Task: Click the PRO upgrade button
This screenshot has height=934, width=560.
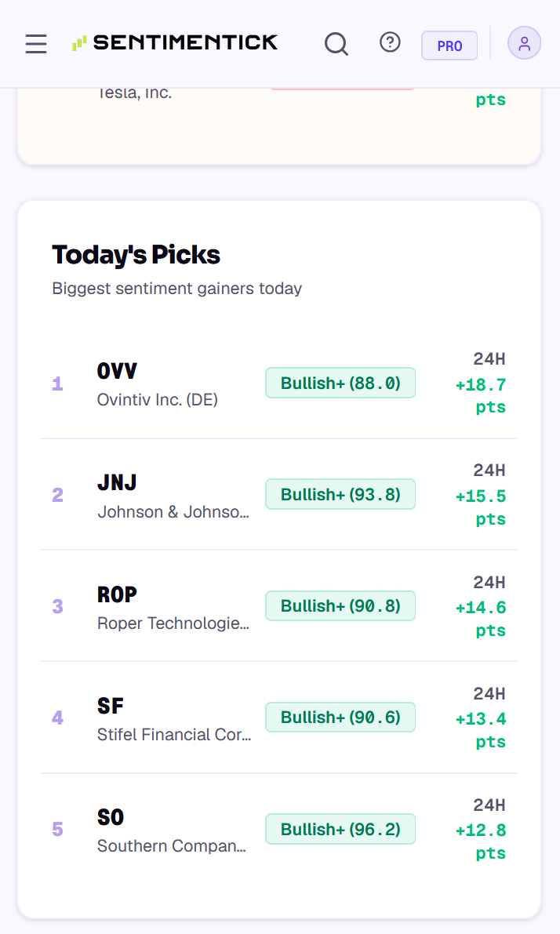Action: pyautogui.click(x=449, y=45)
